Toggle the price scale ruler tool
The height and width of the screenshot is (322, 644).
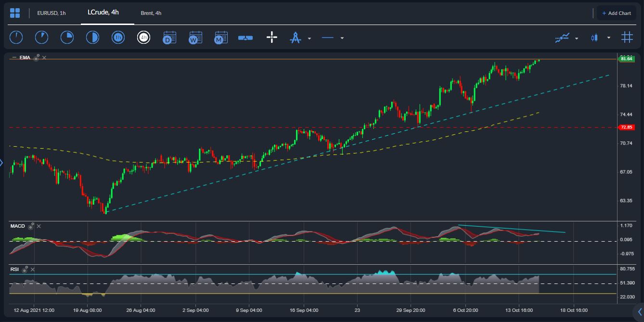245,38
